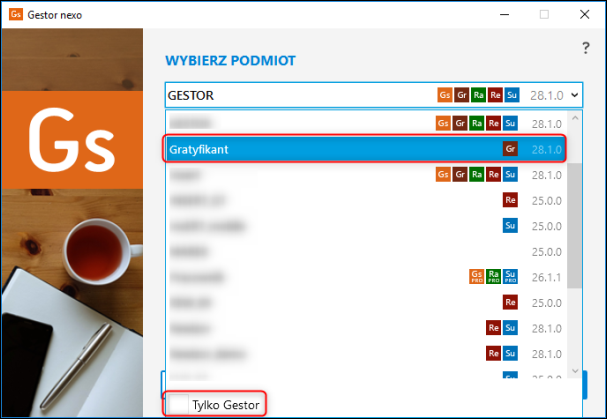Click the Ra icon in the GESTOR combo box
This screenshot has height=419, width=607.
coord(478,95)
